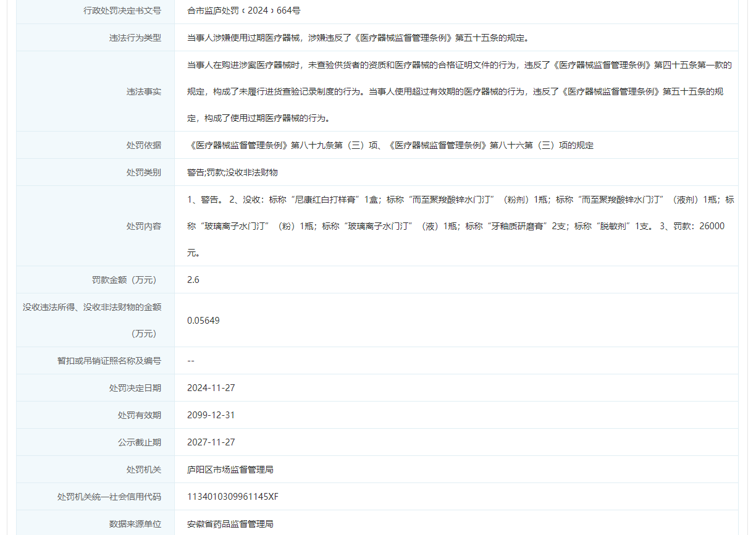Click the 违法行为类型 row label
This screenshot has height=535, width=756.
click(135, 38)
